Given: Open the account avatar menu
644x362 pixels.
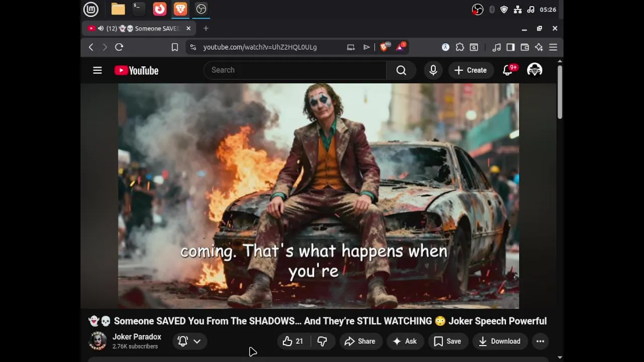Looking at the screenshot, I should [x=534, y=70].
